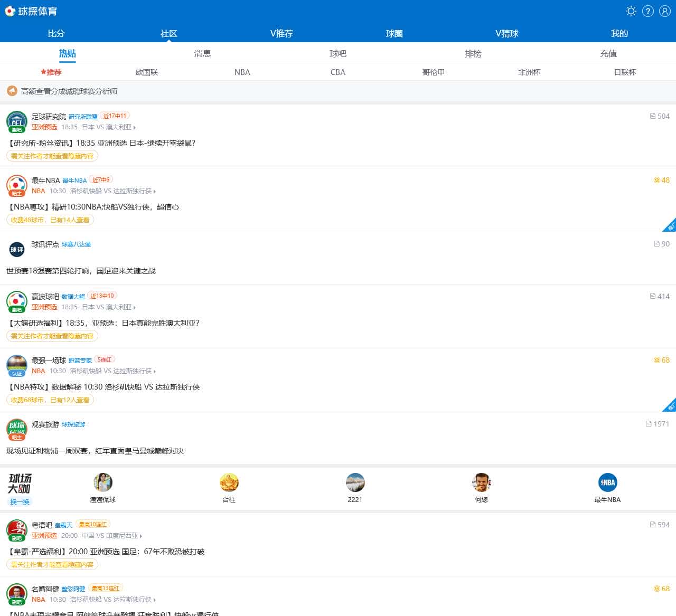Select the 排榜 sub-tab
Screen dimensions: 676x616
[473, 53]
